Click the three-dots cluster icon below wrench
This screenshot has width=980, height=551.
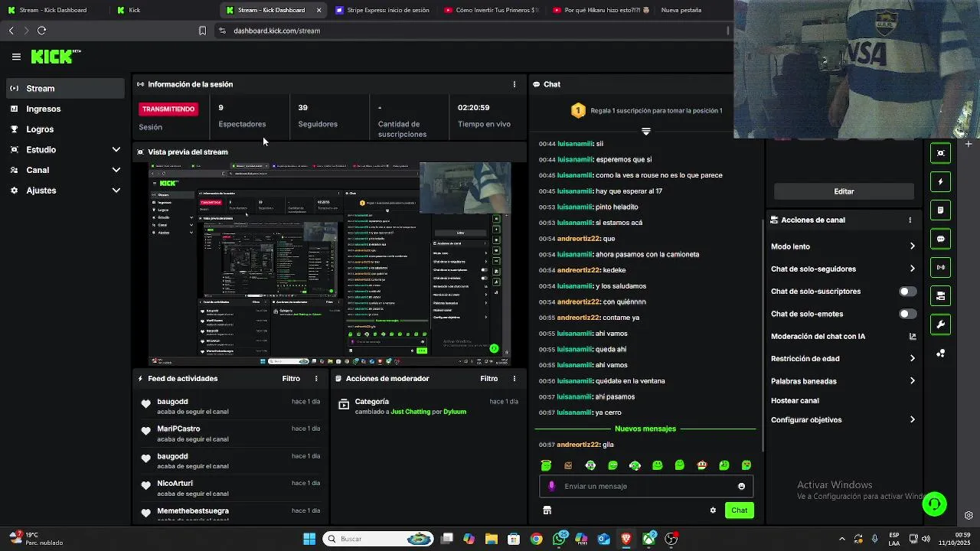coord(941,353)
